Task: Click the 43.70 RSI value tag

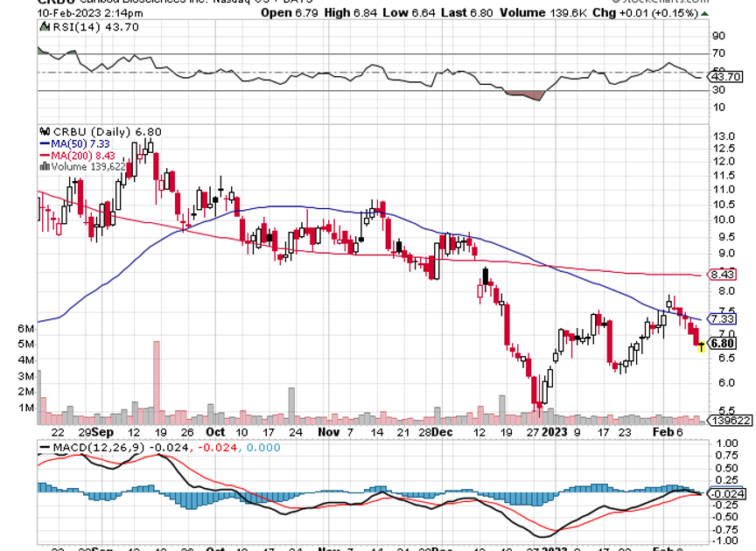Action: [x=725, y=77]
